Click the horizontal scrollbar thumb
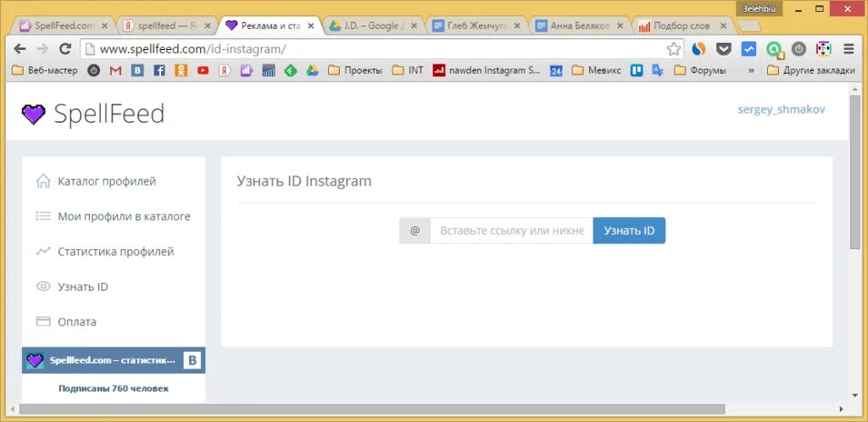 click(x=372, y=409)
